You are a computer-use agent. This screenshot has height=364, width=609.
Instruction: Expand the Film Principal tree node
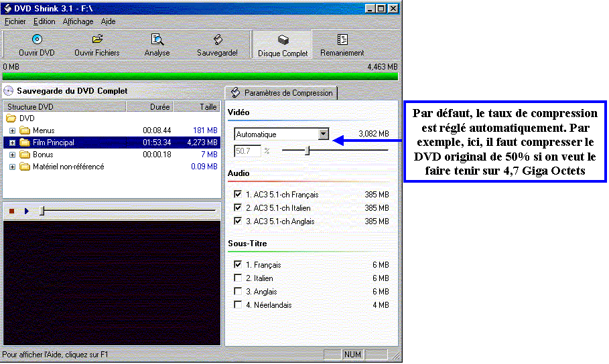click(x=13, y=143)
